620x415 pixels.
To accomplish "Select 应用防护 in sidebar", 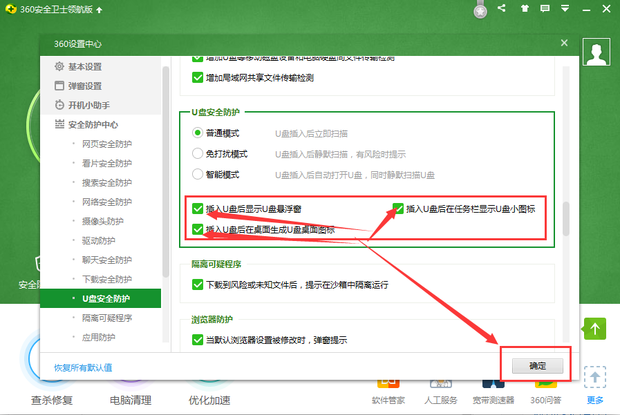I will (x=100, y=337).
